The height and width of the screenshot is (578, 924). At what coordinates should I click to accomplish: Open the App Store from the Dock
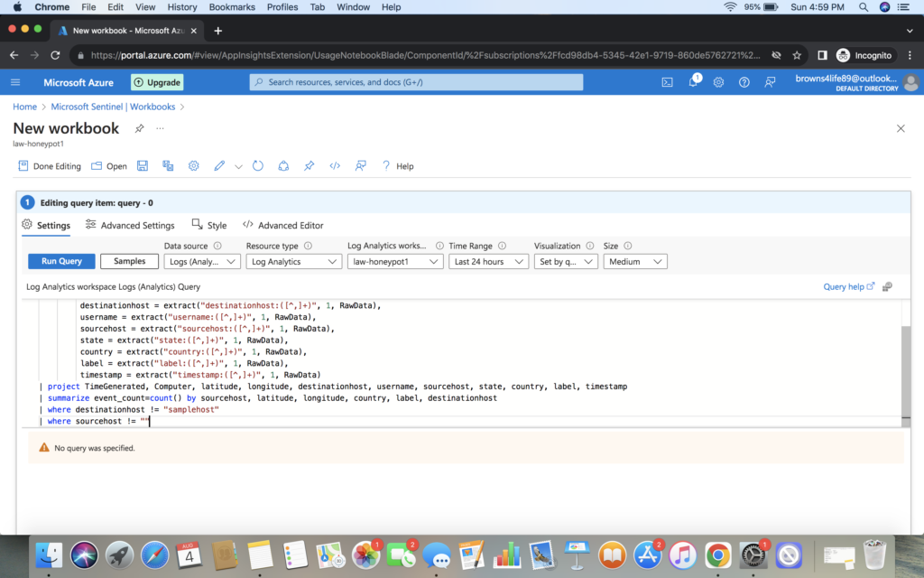pos(648,555)
